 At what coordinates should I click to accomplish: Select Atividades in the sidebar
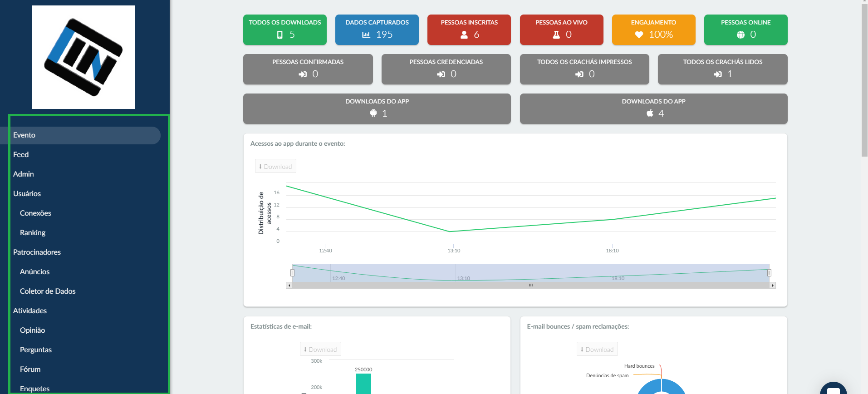(x=30, y=311)
